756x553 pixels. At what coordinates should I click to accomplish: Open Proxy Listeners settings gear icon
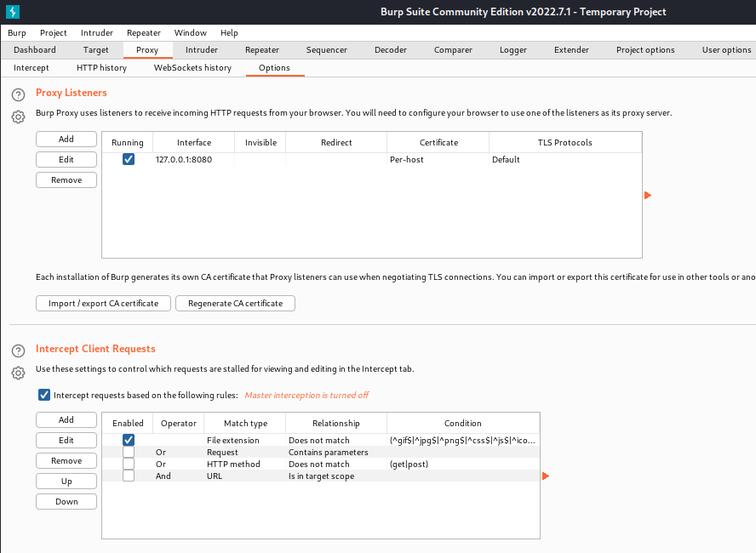[x=19, y=117]
